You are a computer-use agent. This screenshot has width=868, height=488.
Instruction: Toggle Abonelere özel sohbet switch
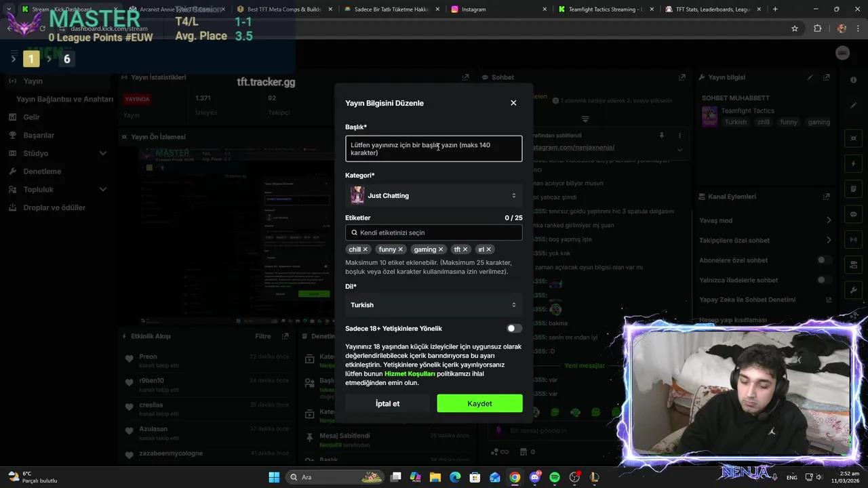click(x=824, y=260)
